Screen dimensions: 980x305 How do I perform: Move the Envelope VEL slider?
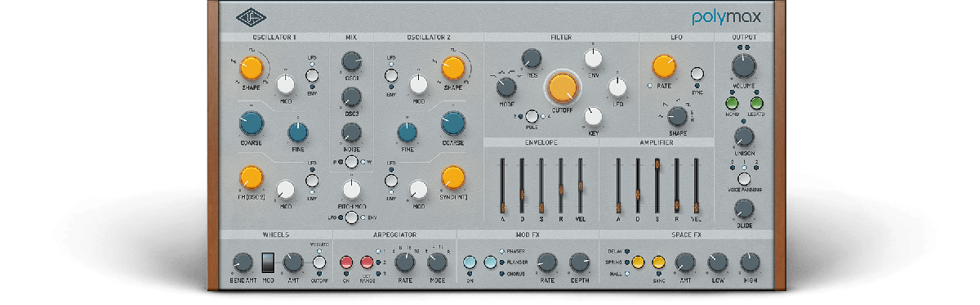pos(580,186)
